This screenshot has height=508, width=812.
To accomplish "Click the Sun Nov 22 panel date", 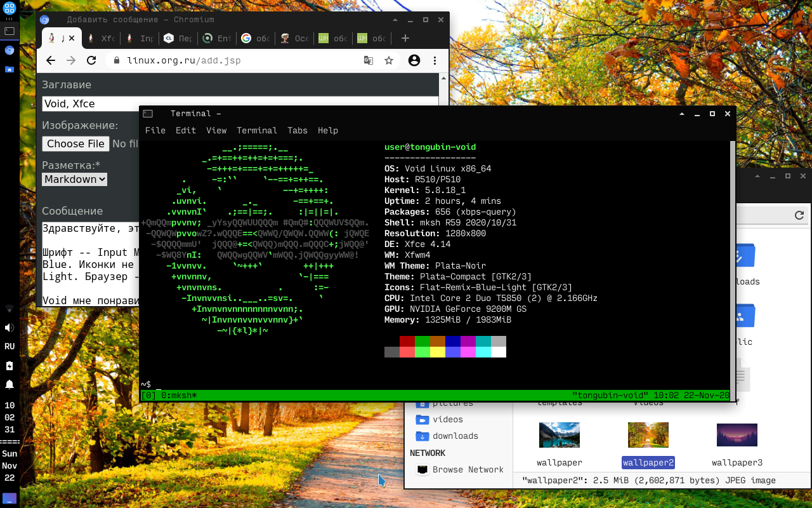I will pyautogui.click(x=10, y=467).
